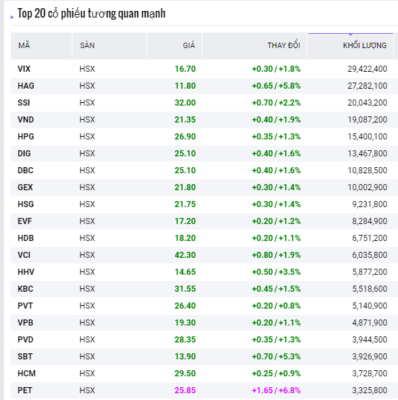Image resolution: width=398 pixels, height=400 pixels.
Task: Open the GEX stock link
Action: [x=25, y=187]
